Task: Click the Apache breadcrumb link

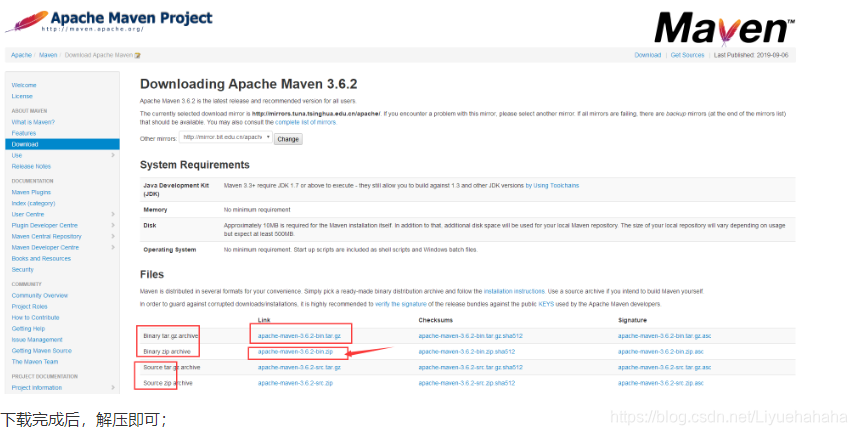Action: coord(21,55)
